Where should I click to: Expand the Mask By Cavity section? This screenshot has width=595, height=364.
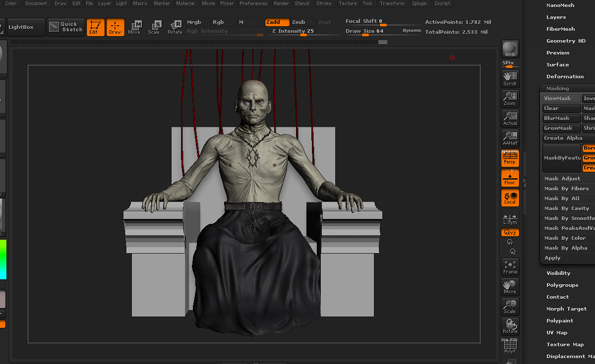(x=567, y=208)
